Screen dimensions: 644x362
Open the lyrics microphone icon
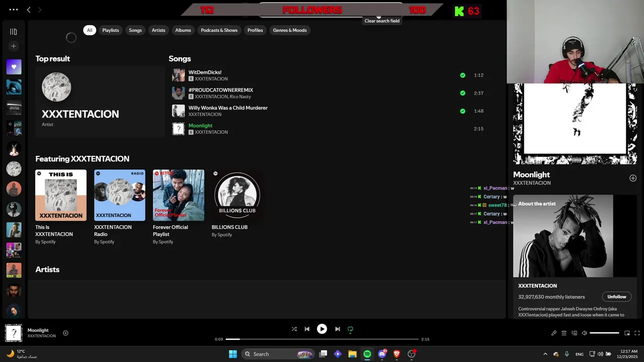[554, 333]
